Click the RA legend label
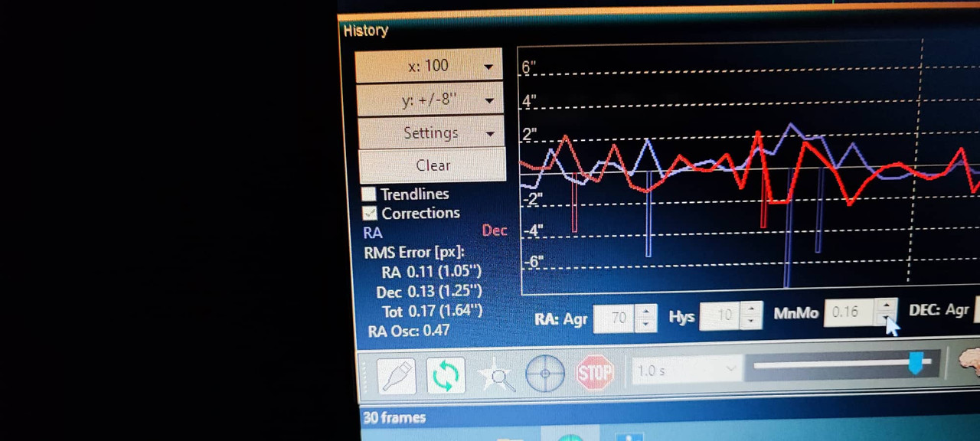 [373, 232]
